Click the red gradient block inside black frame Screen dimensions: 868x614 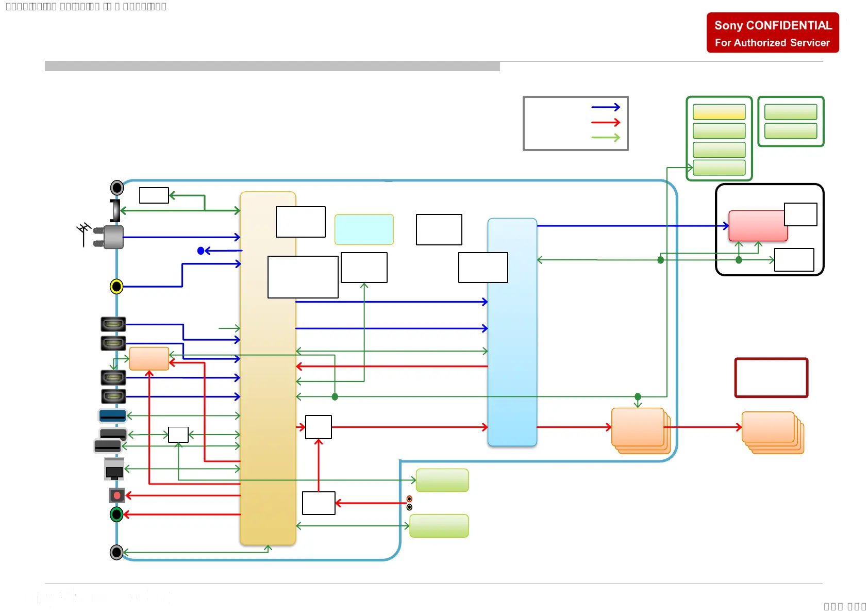pyautogui.click(x=758, y=226)
